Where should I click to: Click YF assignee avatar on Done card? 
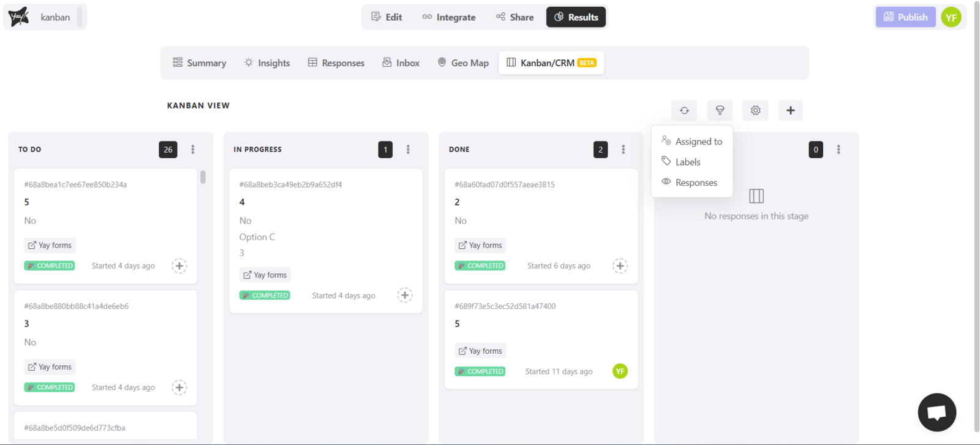[620, 371]
